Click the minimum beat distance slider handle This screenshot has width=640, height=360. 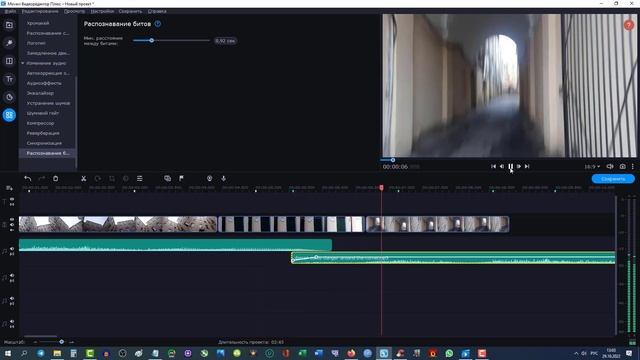[x=151, y=40]
